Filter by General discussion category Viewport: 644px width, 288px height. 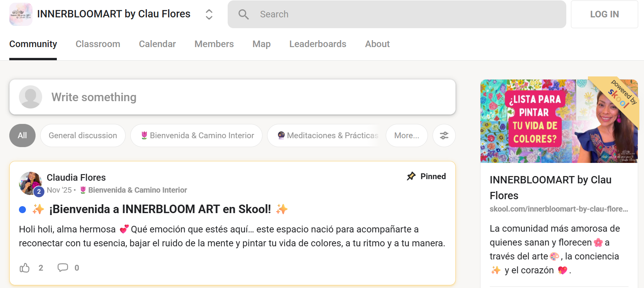(83, 136)
